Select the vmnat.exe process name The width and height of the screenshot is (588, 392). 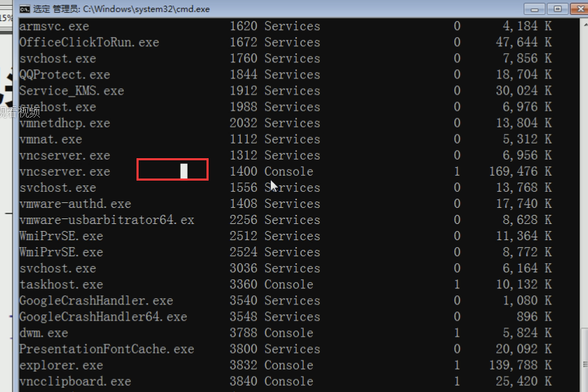pos(50,139)
